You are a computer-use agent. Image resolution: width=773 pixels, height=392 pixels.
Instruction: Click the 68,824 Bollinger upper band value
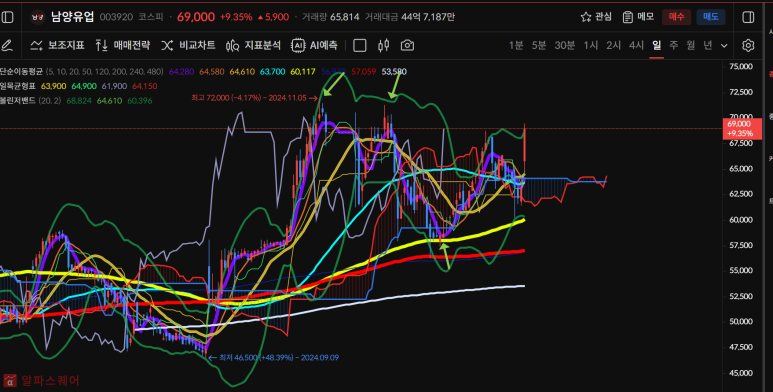pyautogui.click(x=79, y=101)
